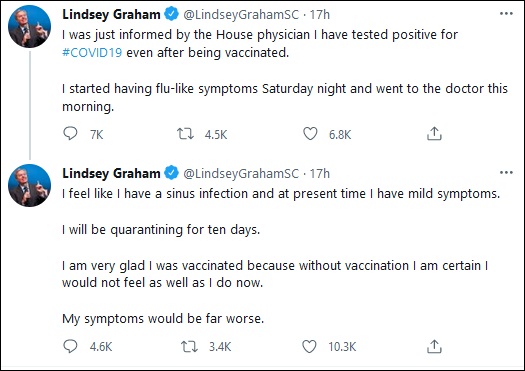Retweet the second tweet with 3.4K retweets
Screen dimensions: 525x371
point(190,346)
